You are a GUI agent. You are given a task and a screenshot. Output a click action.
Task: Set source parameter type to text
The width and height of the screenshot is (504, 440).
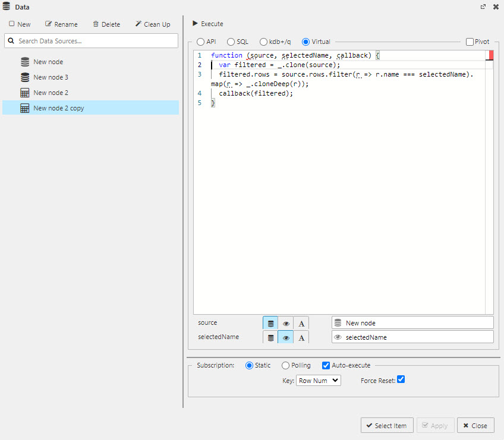pyautogui.click(x=301, y=324)
